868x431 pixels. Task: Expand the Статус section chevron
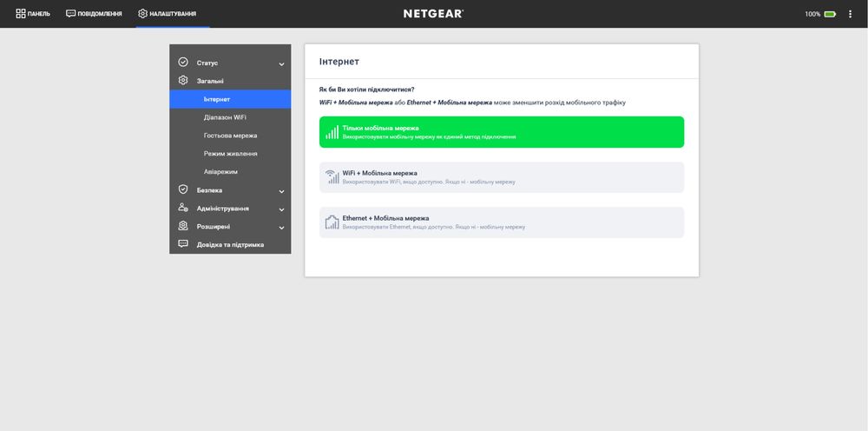(x=281, y=64)
